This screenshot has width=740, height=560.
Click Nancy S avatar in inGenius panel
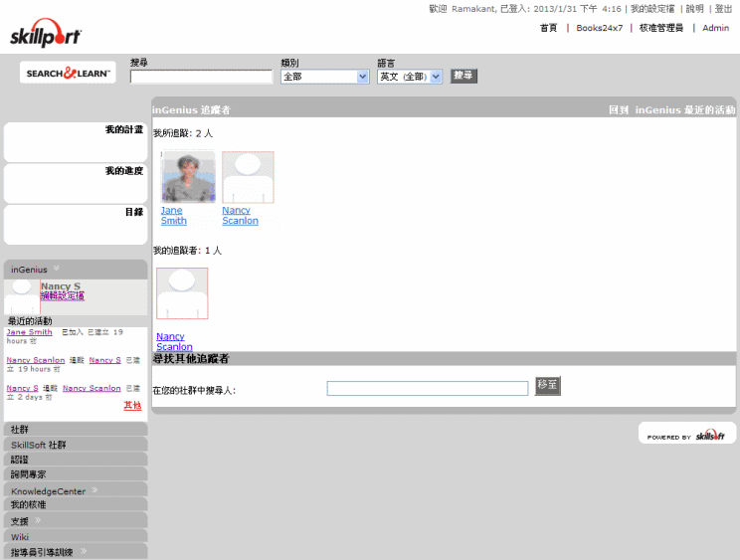coord(22,296)
